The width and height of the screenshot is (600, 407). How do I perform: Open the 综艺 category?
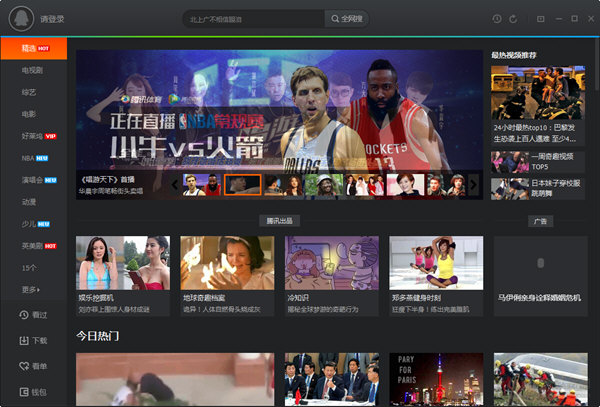[x=29, y=92]
